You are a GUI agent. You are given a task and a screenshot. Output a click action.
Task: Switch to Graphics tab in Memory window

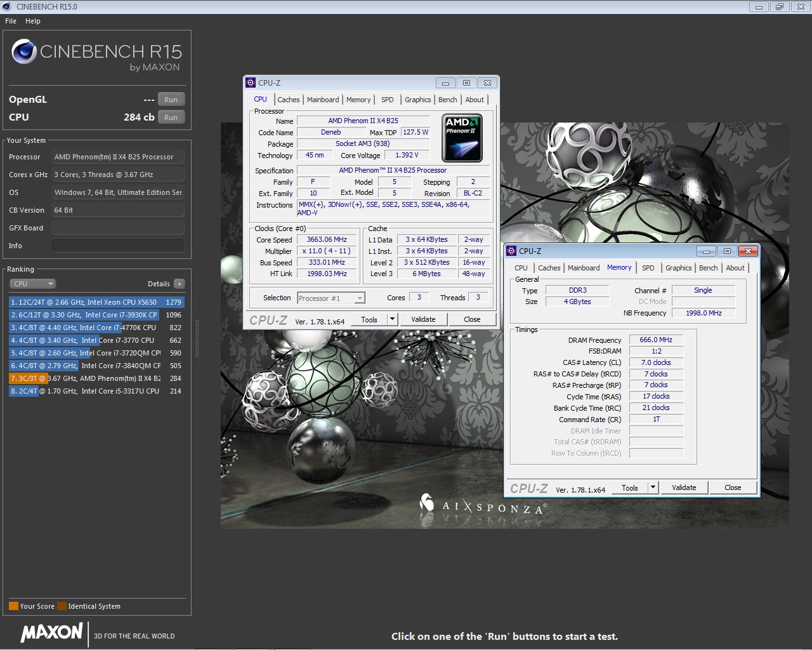pyautogui.click(x=679, y=268)
